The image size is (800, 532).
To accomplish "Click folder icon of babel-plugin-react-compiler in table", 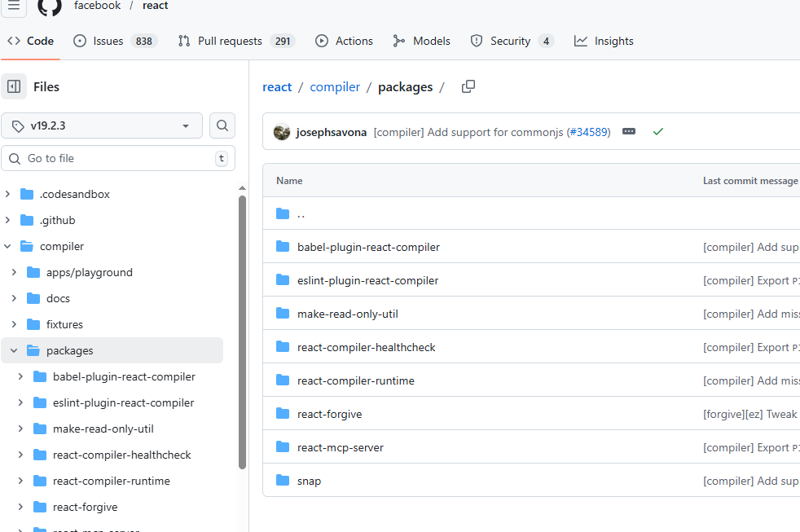I will click(x=283, y=247).
